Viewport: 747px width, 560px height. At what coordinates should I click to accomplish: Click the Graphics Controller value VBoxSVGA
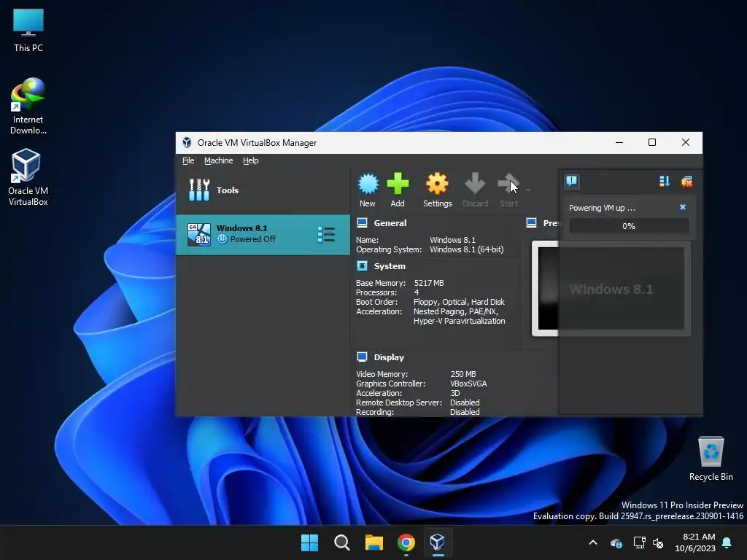click(468, 384)
